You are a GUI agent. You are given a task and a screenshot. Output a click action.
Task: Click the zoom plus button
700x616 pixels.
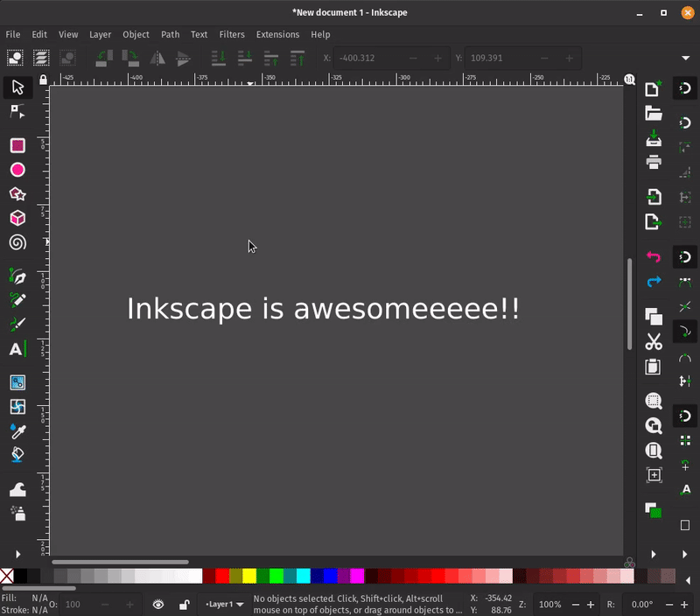pyautogui.click(x=591, y=605)
